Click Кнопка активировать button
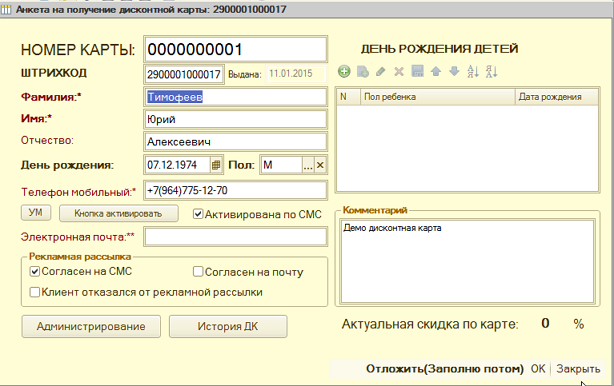Viewport: 614px width, 386px height. point(118,213)
